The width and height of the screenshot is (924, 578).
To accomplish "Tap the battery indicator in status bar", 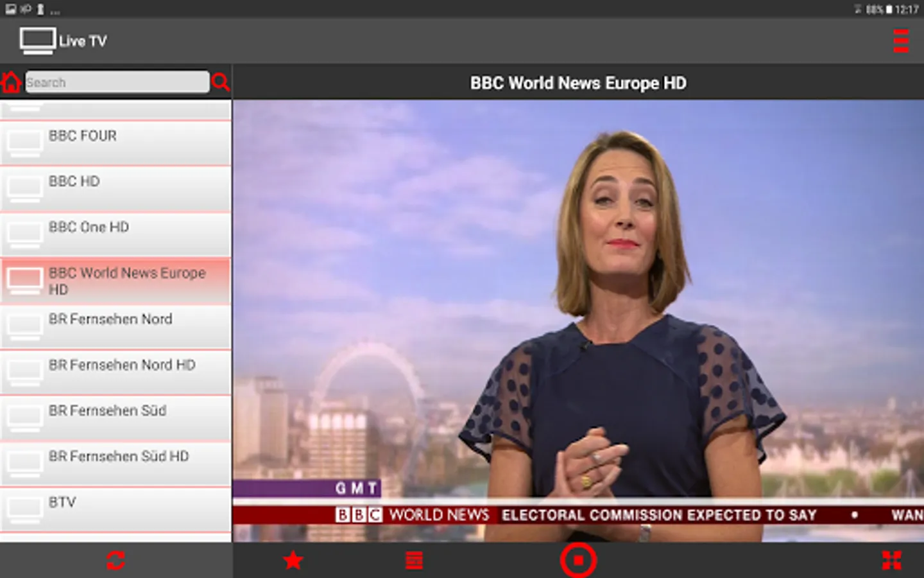I will pyautogui.click(x=889, y=9).
